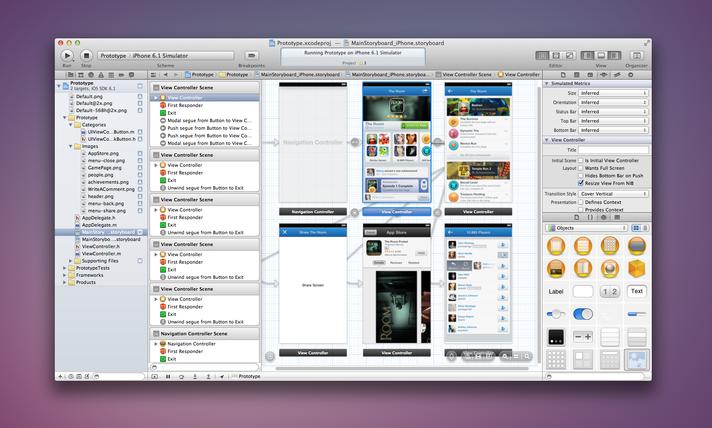The width and height of the screenshot is (712, 428).
Task: Toggle the Utilities pane view button
Action: 614,55
